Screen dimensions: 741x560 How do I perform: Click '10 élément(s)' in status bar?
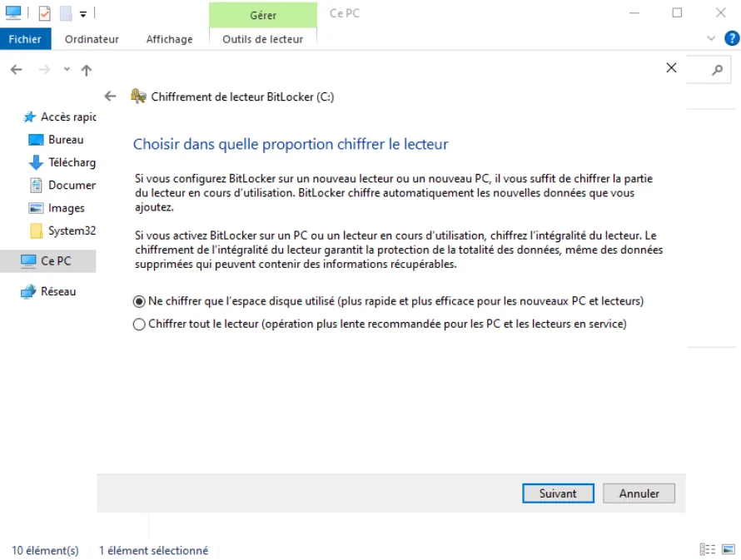click(45, 551)
